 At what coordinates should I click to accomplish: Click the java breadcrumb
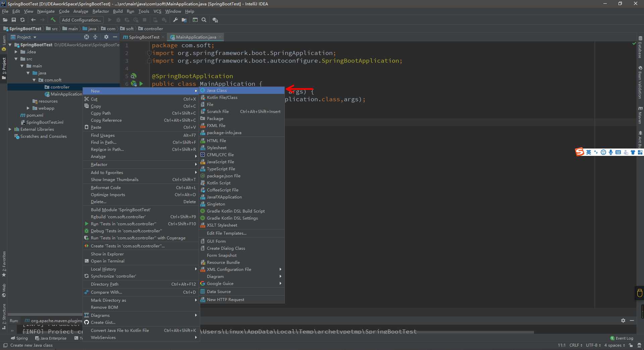90,28
